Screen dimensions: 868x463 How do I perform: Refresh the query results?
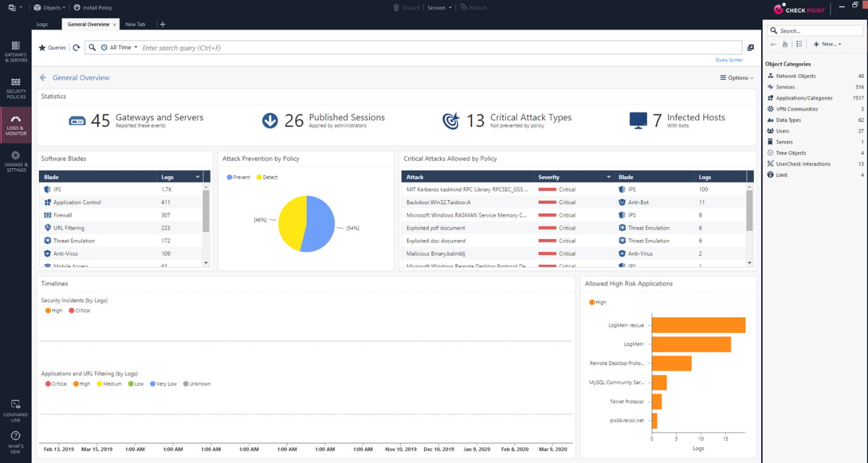[75, 47]
